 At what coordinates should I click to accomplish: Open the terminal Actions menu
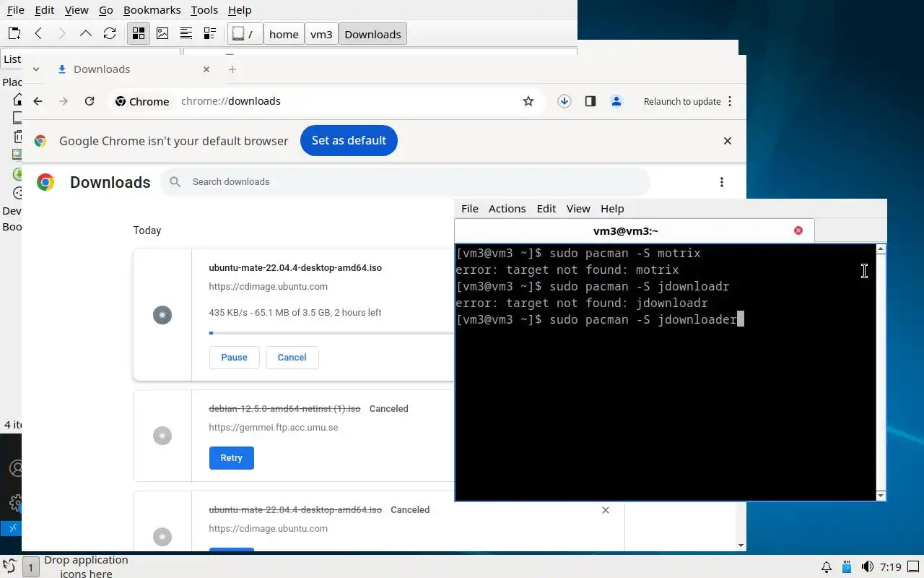click(507, 209)
